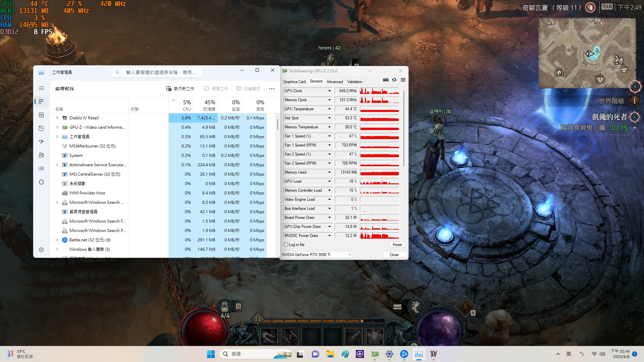644x362 pixels.
Task: Open GPU Temperature sensor dropdown
Action: [x=329, y=109]
